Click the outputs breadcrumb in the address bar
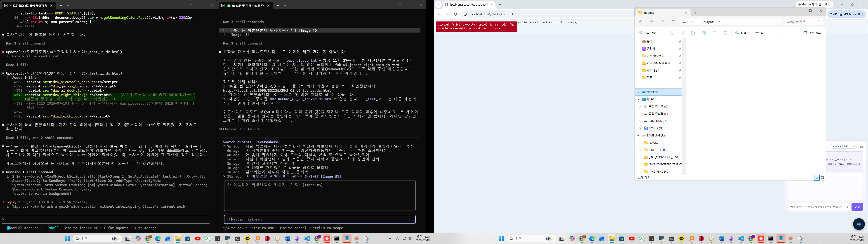The width and height of the screenshot is (868, 244). click(709, 22)
